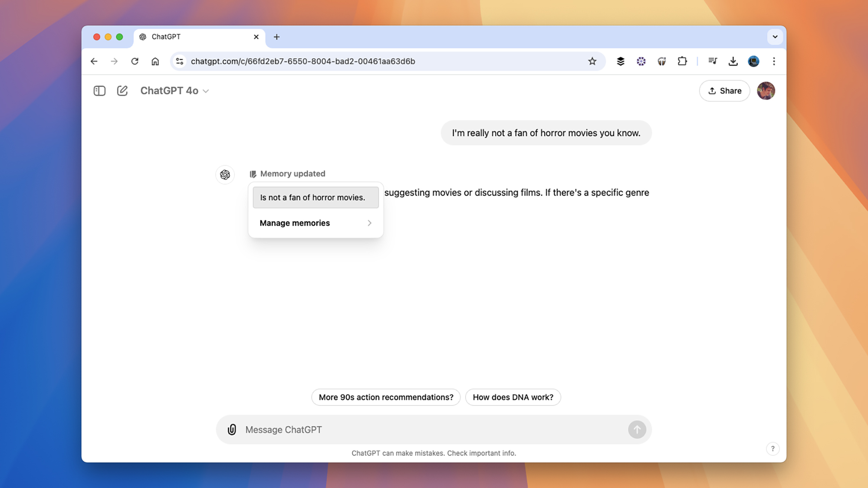Screen dimensions: 868x488
Task: Click the memory updated icon
Action: pos(252,174)
